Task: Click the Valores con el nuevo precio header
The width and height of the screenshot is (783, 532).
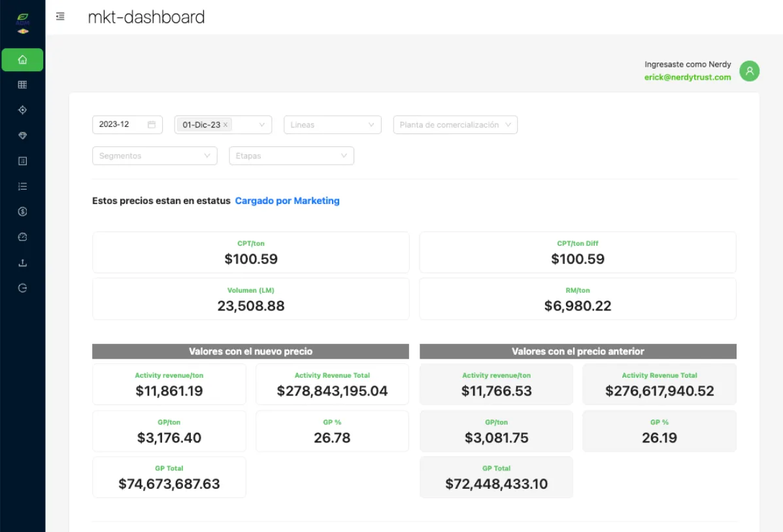Action: tap(251, 351)
